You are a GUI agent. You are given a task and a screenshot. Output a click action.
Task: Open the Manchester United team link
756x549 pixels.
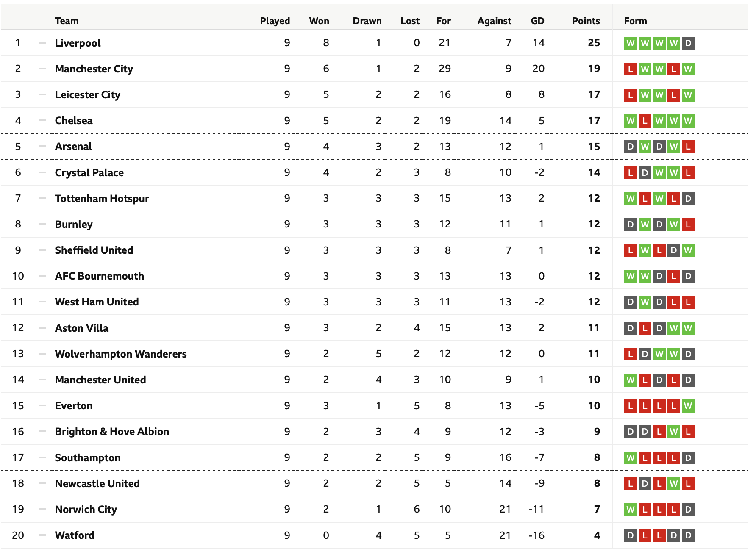point(100,380)
